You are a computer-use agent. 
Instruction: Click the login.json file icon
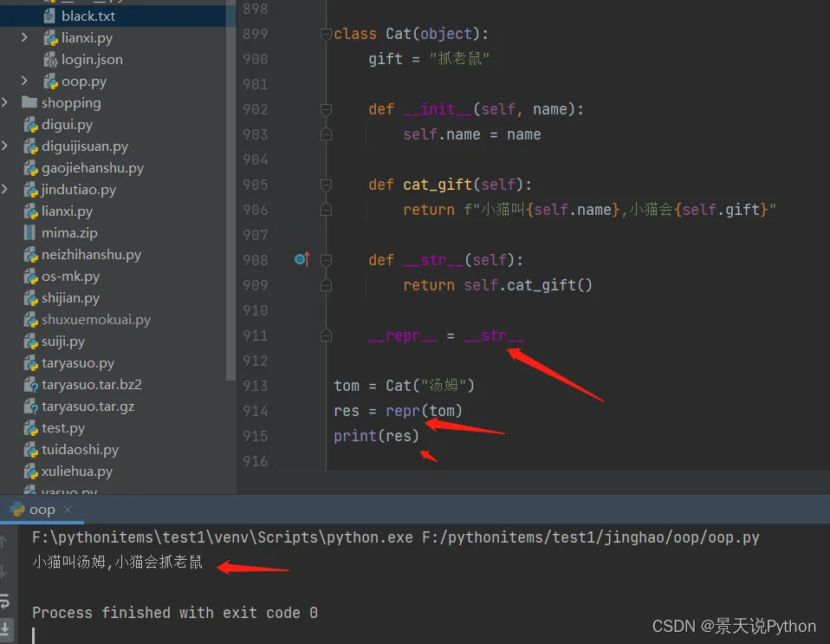(50, 60)
